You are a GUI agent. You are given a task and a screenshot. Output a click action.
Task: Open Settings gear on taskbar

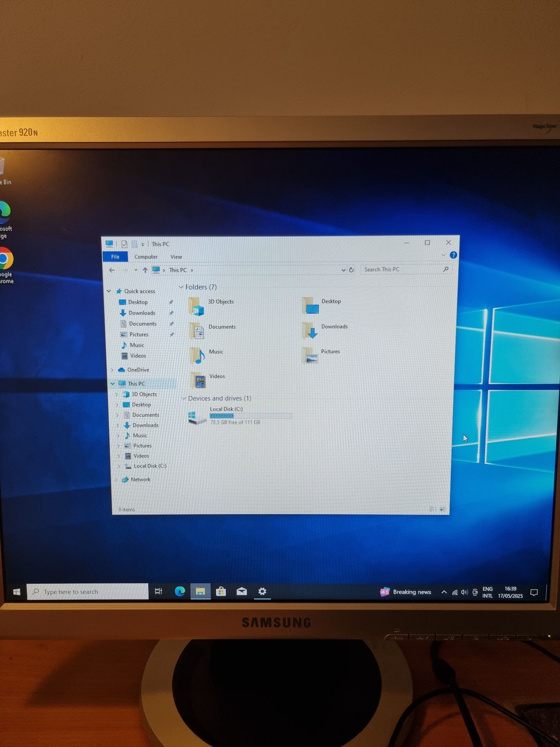pos(262,591)
